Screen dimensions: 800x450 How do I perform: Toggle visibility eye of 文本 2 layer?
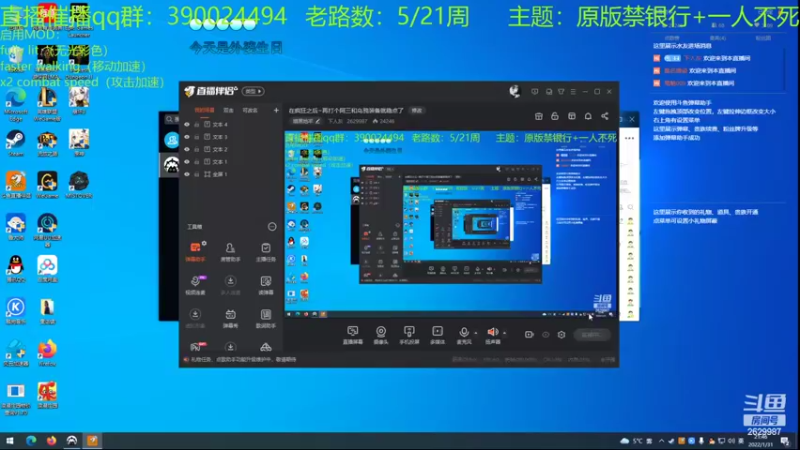pos(187,149)
